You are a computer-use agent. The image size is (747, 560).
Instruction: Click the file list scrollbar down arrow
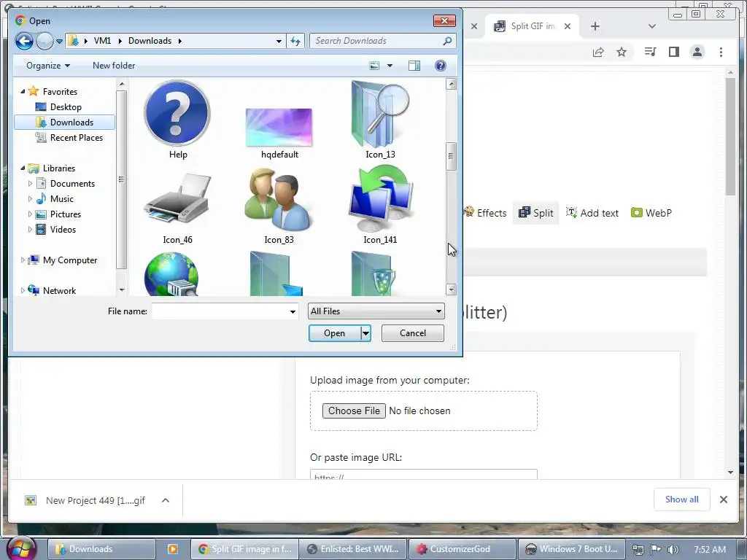(451, 289)
